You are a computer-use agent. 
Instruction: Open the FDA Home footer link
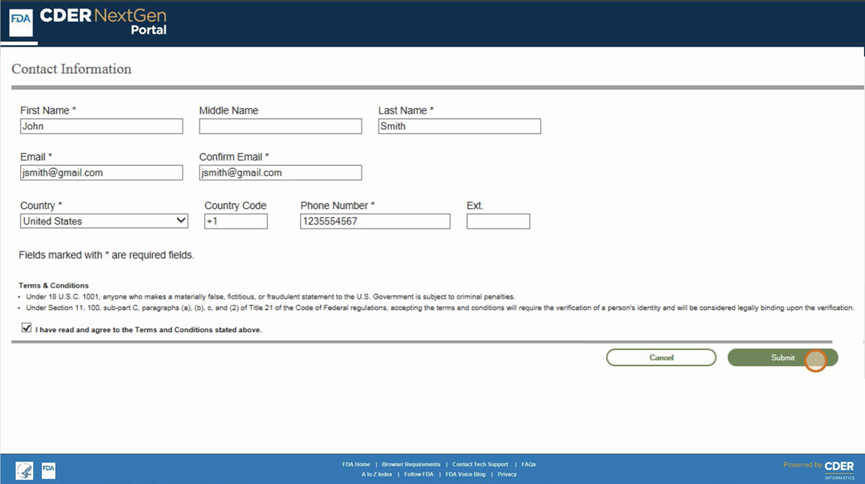(x=356, y=464)
